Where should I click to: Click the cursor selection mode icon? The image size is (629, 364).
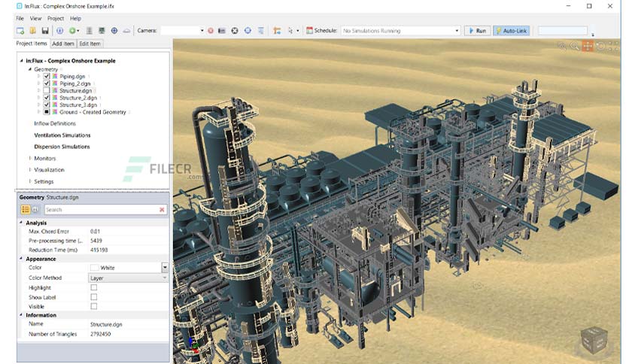point(290,31)
